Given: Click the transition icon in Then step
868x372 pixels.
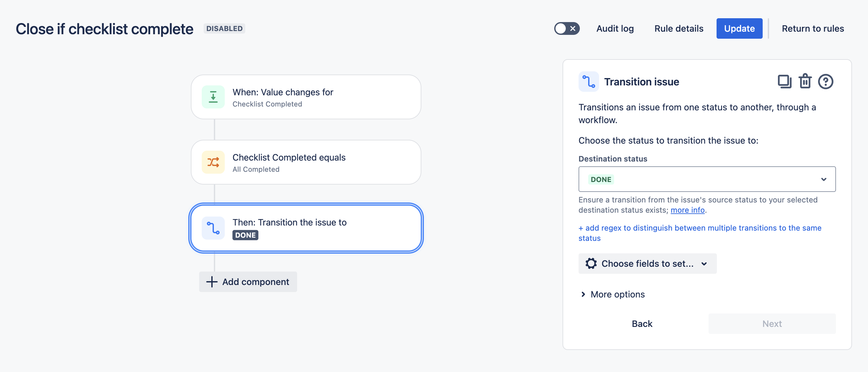Looking at the screenshot, I should [x=213, y=228].
